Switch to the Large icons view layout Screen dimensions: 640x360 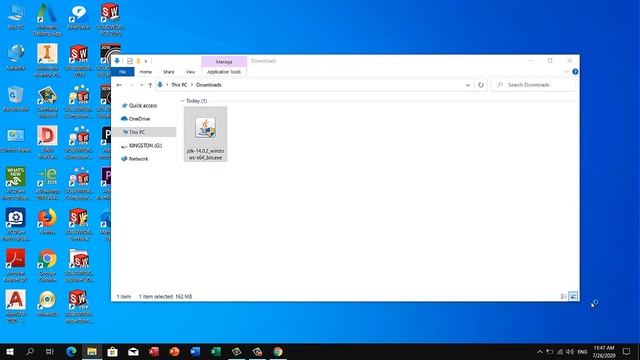coord(573,296)
